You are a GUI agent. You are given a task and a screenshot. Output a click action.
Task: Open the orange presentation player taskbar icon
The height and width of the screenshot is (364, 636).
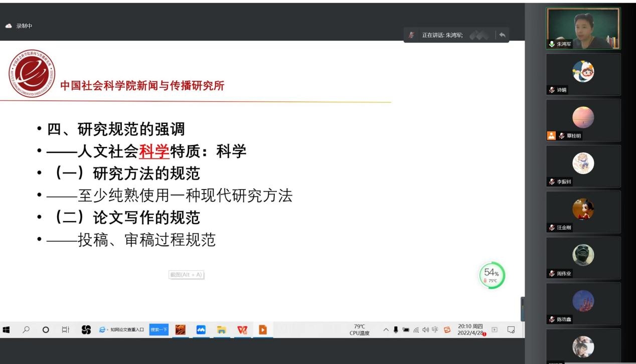tap(262, 329)
